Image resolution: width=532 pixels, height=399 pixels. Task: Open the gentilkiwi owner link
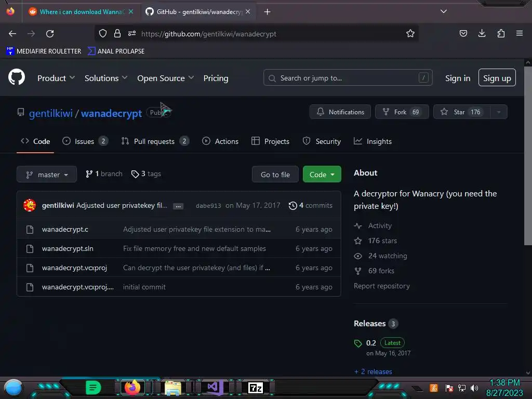[51, 113]
